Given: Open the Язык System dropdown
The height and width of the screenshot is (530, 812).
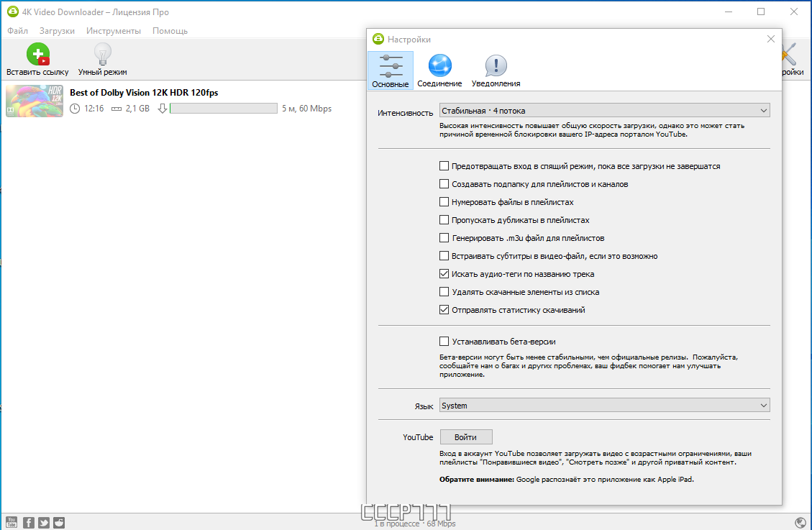Looking at the screenshot, I should (x=604, y=406).
